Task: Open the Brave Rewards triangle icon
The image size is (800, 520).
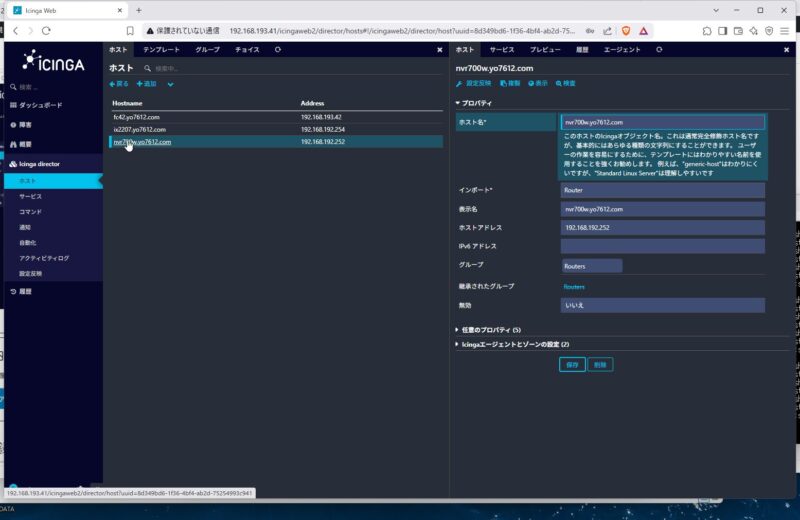Action: pyautogui.click(x=643, y=31)
